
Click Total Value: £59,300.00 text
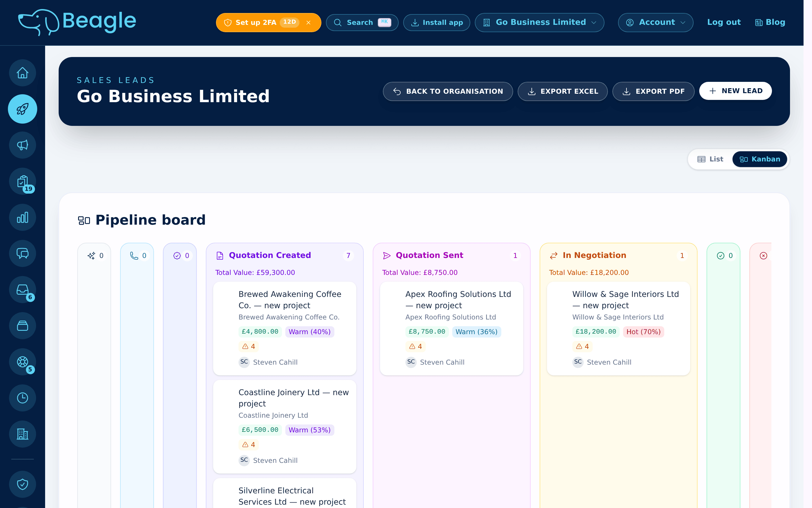[255, 272]
